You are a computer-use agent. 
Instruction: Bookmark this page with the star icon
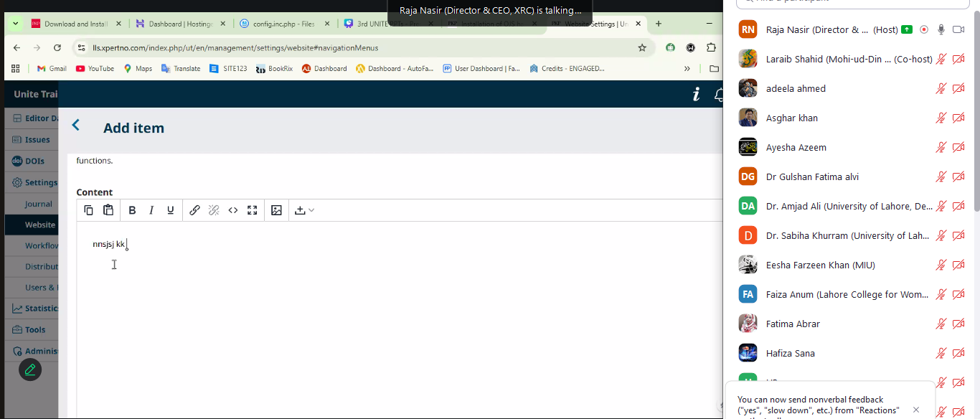[642, 48]
